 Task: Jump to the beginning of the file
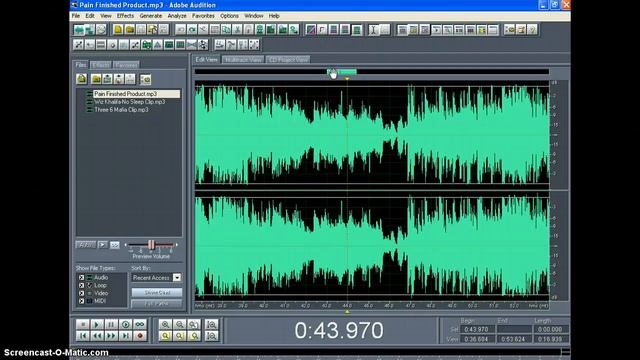click(82, 336)
